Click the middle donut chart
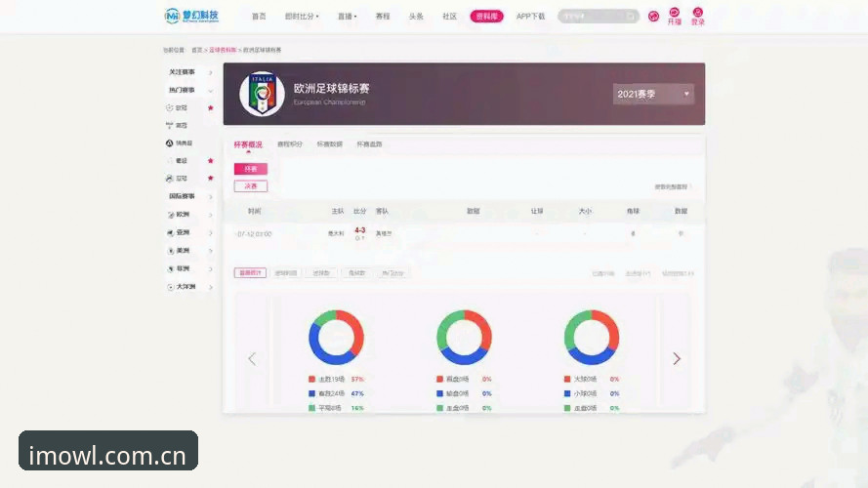This screenshot has width=868, height=488. click(x=464, y=337)
